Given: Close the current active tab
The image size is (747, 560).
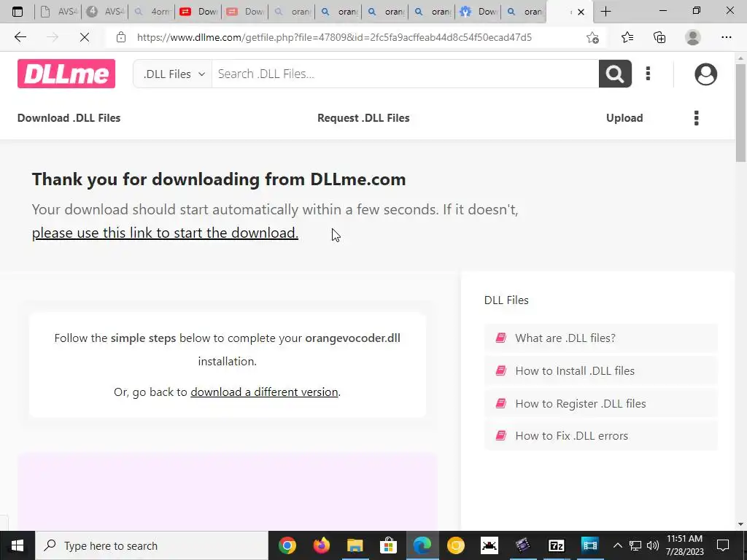Looking at the screenshot, I should [x=581, y=12].
